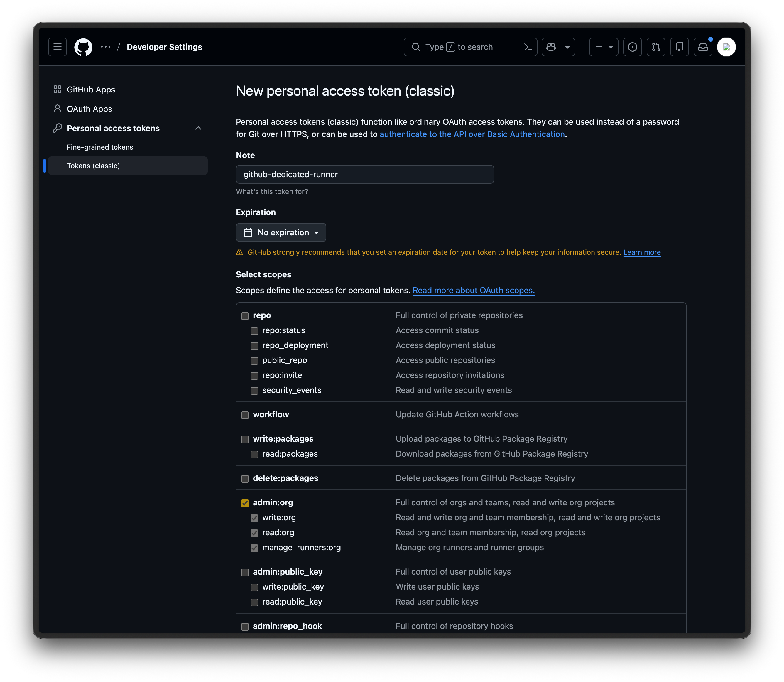Enable read:packages scope
784x682 pixels.
click(254, 454)
